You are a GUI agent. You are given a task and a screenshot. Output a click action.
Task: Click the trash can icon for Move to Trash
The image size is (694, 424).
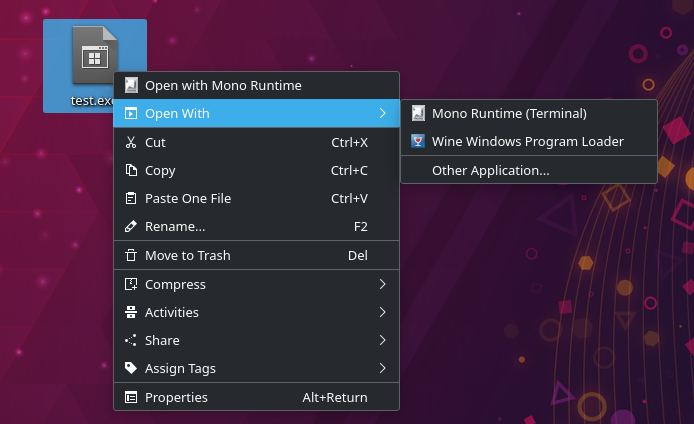(131, 255)
